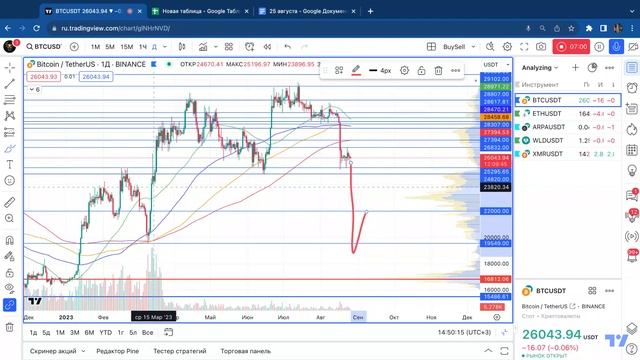Screen dimensions: 640x360
Task: Expand the Analyzing watchlist dropdown
Action: click(540, 68)
